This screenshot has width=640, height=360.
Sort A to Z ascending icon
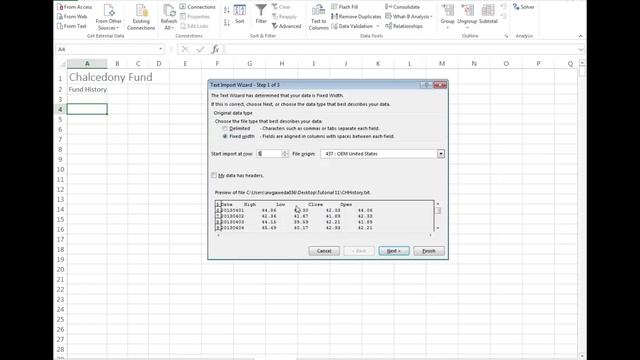[227, 10]
